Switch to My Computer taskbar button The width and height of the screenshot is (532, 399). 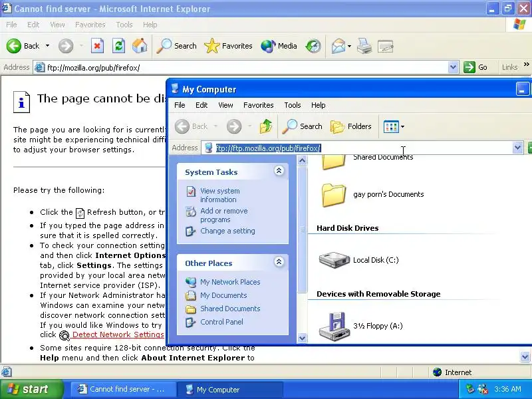tap(230, 390)
